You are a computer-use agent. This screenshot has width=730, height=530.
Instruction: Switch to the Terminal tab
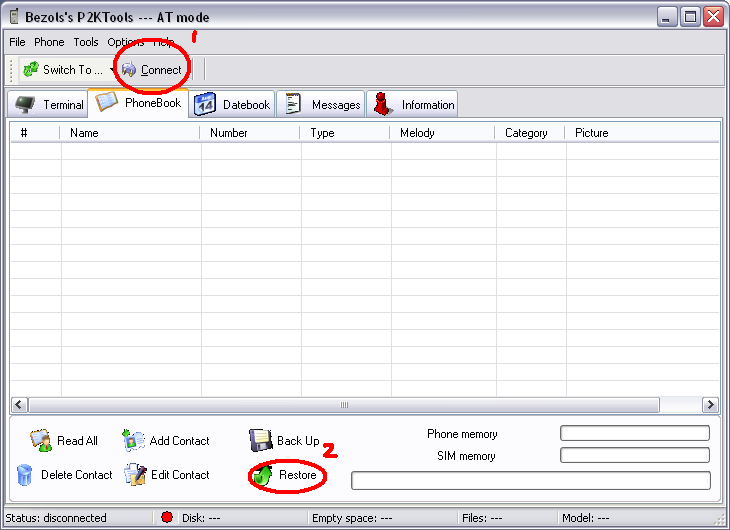[48, 104]
